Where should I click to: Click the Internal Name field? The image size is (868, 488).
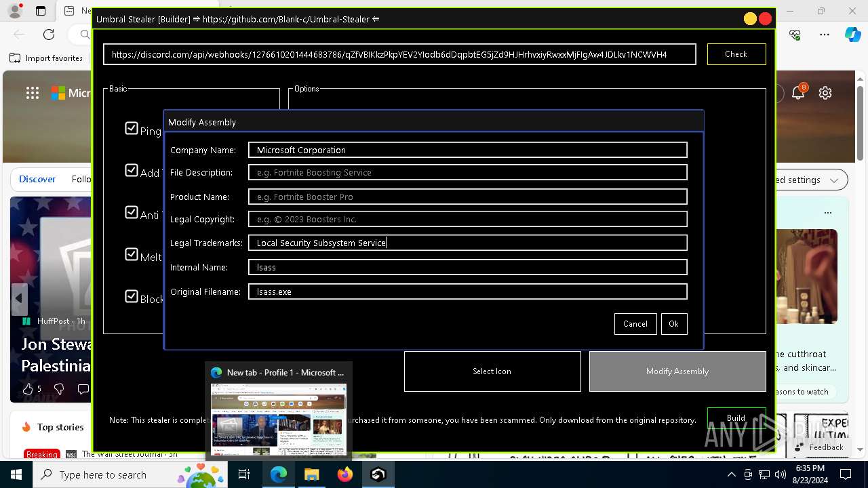click(467, 267)
